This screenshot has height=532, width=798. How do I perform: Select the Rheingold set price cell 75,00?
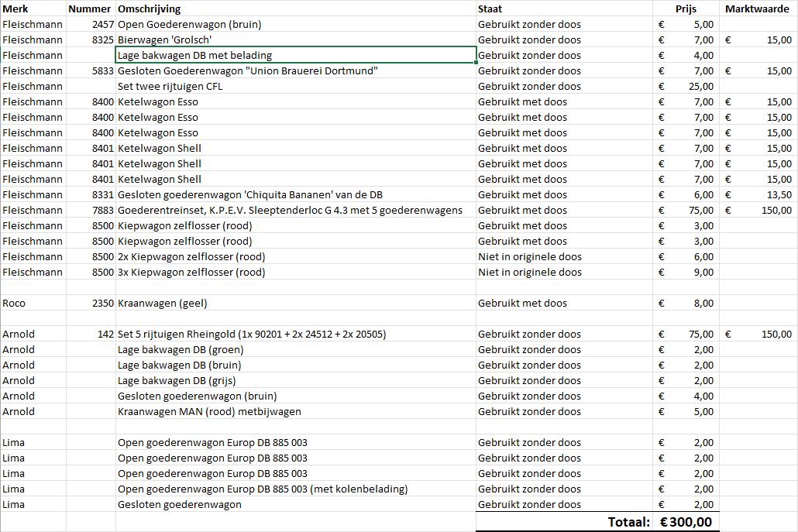686,335
